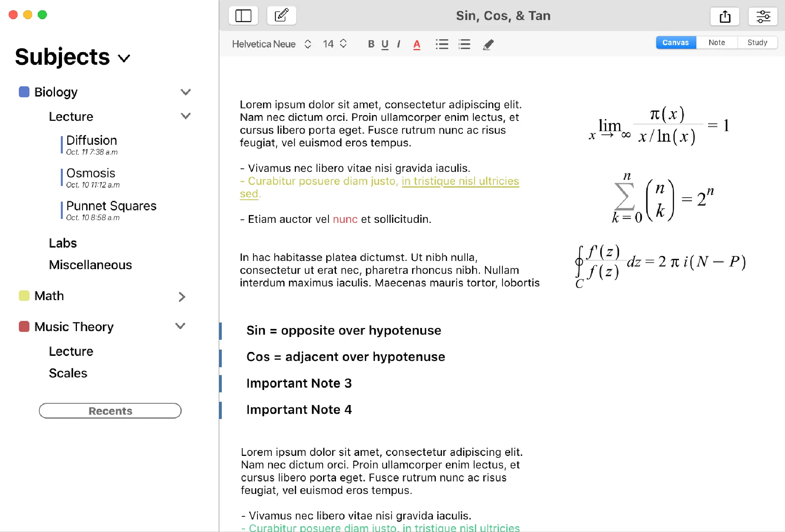Viewport: 785px width, 532px height.
Task: Collapse the Biology subject
Action: pyautogui.click(x=185, y=92)
